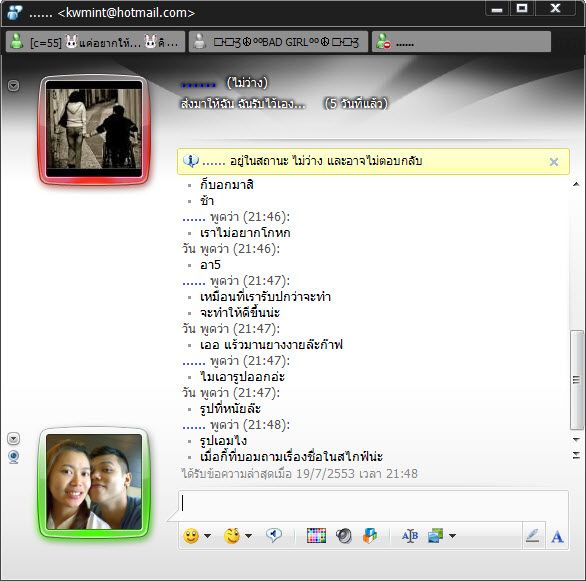Screen dimensions: 586x581
Task: Change font with the blue A button
Action: tap(557, 537)
